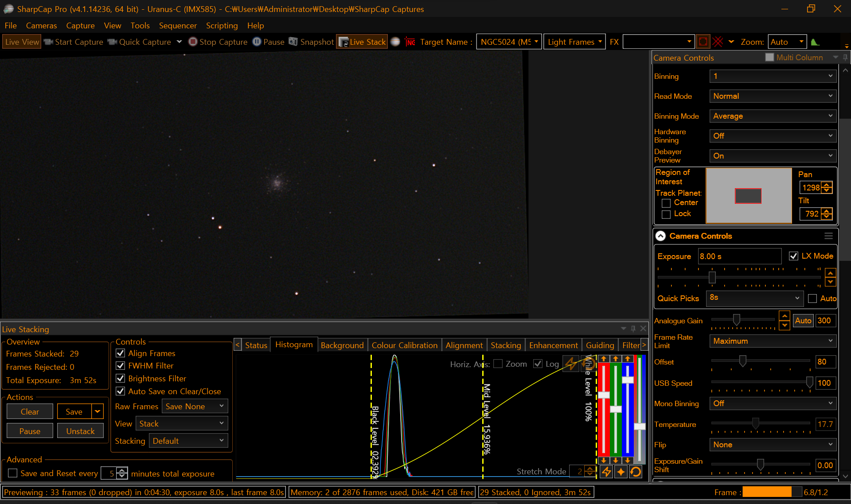
Task: Click the red channel up arrow button
Action: [604, 359]
